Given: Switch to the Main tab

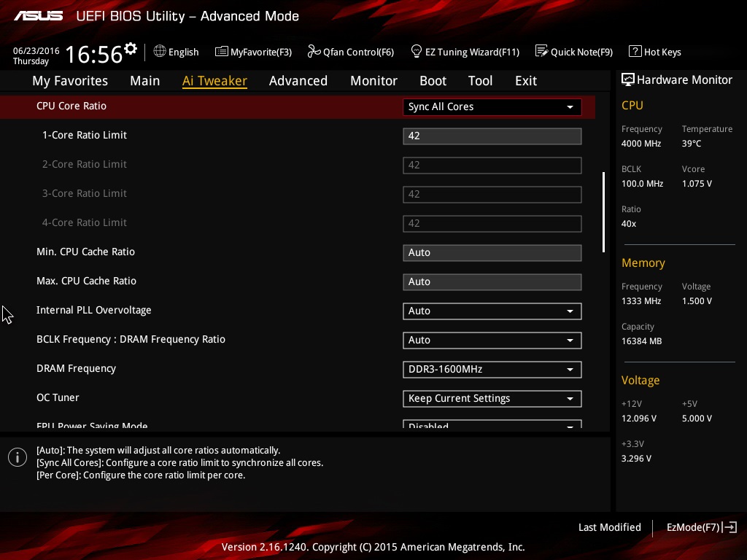Looking at the screenshot, I should pos(145,80).
